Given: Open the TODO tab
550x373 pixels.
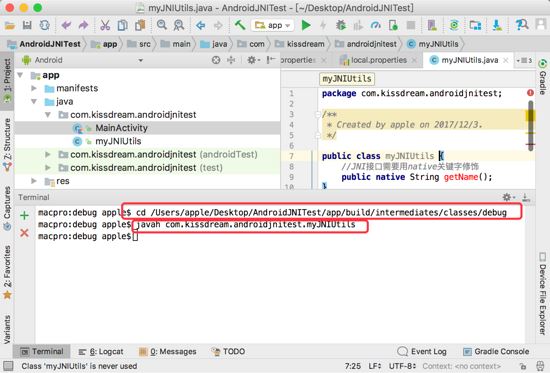Looking at the screenshot, I should coord(228,351).
